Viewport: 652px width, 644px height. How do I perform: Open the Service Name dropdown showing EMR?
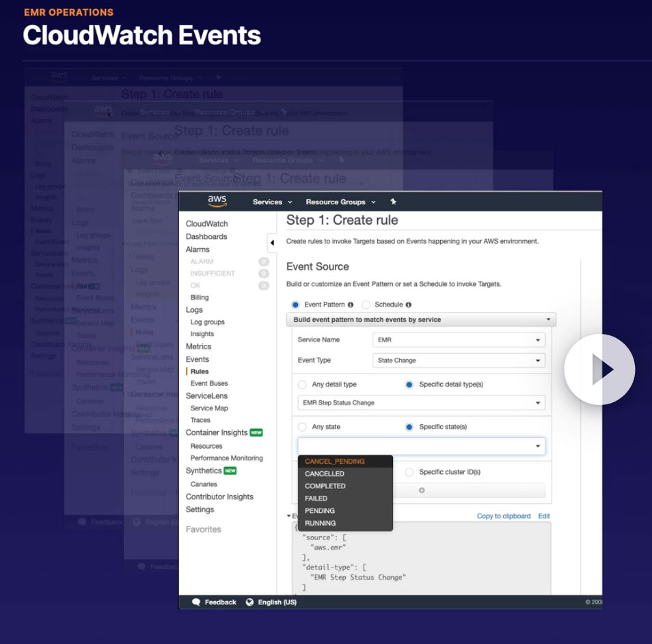459,340
